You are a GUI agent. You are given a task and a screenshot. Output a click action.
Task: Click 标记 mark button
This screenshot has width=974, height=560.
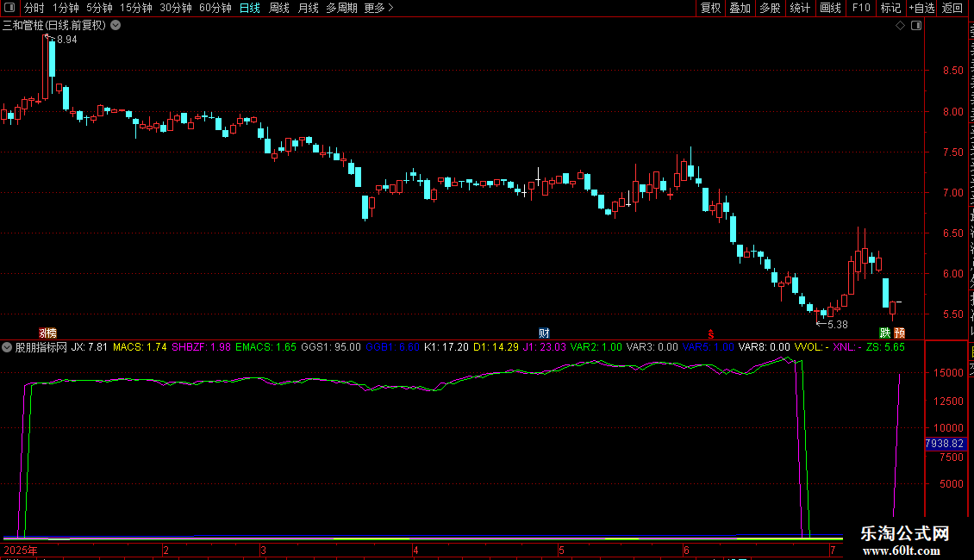pyautogui.click(x=890, y=8)
